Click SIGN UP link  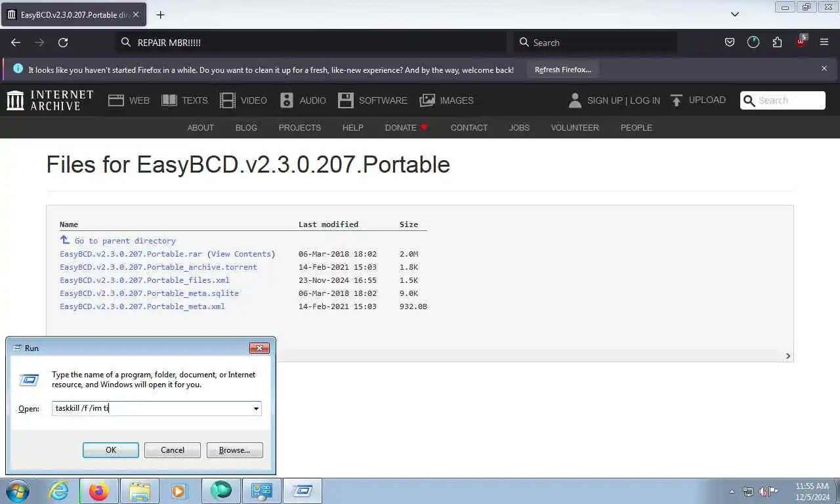point(605,100)
